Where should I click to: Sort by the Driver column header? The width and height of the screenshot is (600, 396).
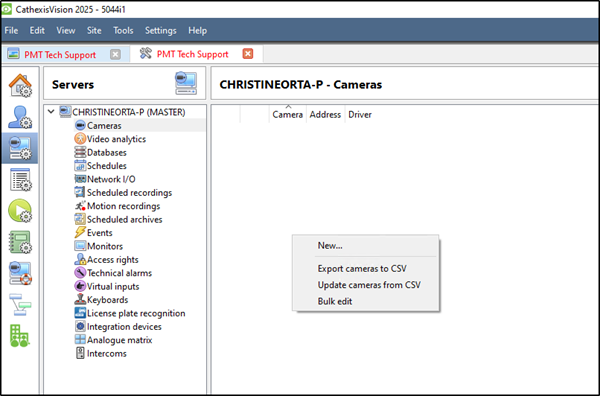pyautogui.click(x=360, y=114)
